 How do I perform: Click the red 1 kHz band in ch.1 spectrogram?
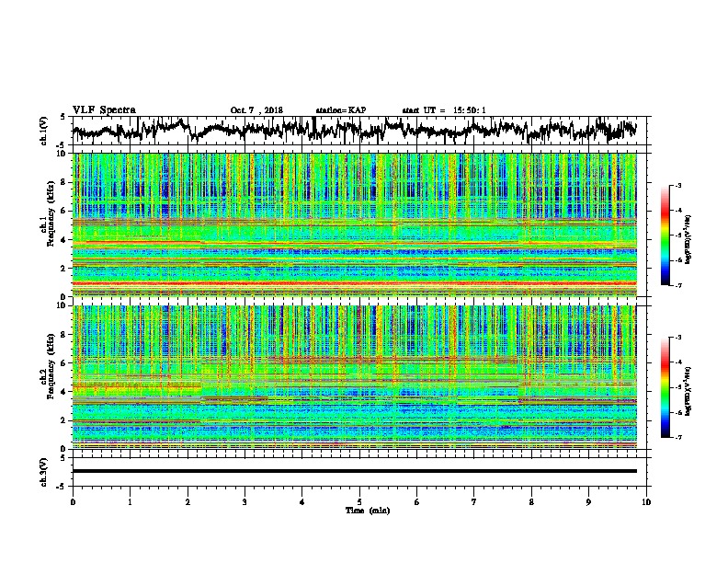tap(354, 283)
